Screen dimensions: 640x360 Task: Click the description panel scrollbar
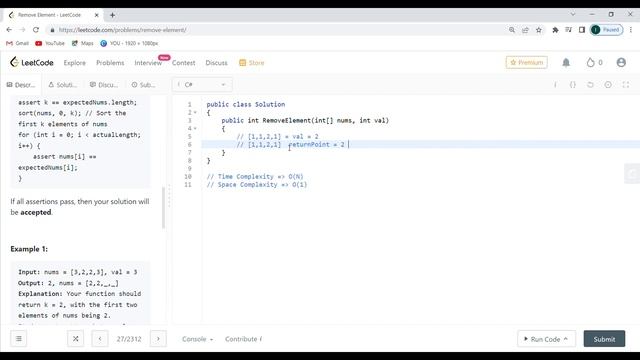[164, 207]
